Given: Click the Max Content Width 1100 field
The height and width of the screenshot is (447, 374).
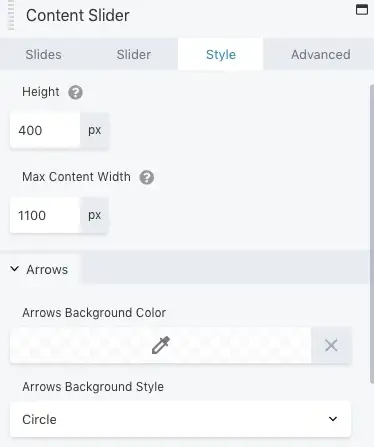Looking at the screenshot, I should [x=45, y=215].
